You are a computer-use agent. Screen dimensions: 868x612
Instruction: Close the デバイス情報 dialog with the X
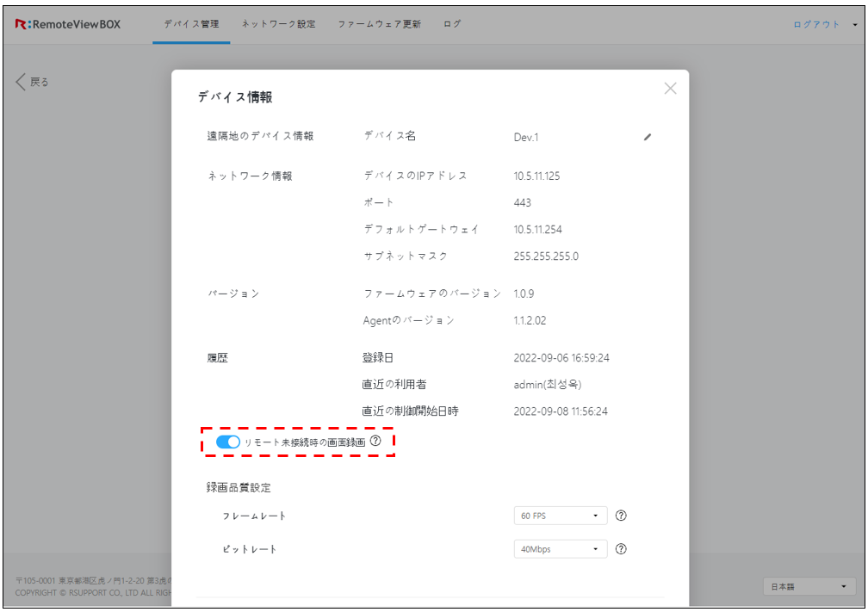[670, 89]
